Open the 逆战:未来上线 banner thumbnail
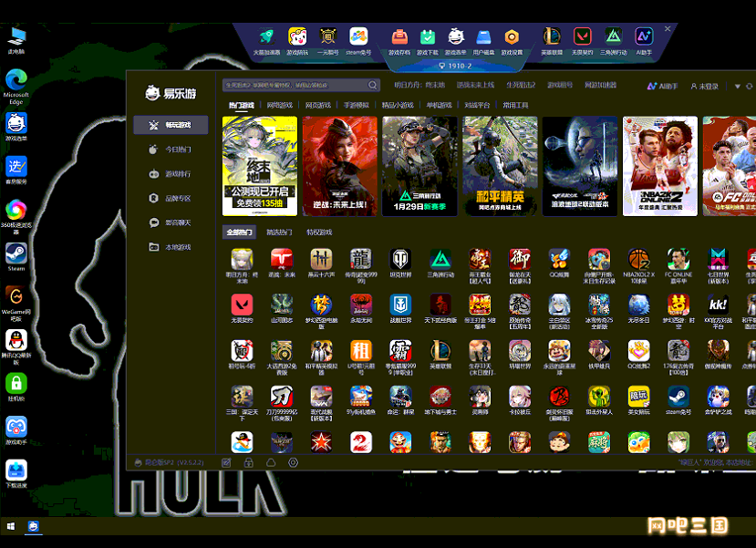Screen dimensions: 756x548 click(340, 166)
